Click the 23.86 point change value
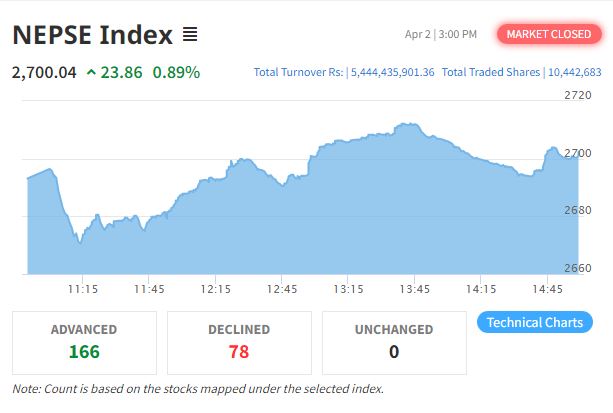The height and width of the screenshot is (413, 613). point(123,73)
